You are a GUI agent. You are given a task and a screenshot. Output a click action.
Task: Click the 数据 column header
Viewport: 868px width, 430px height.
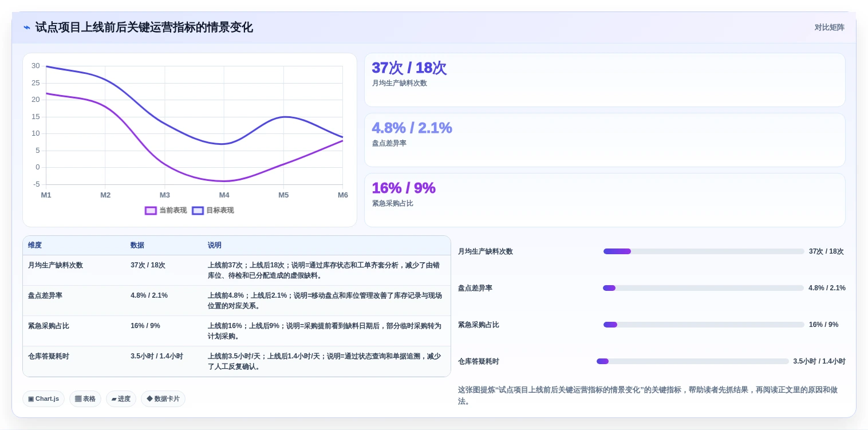(137, 245)
